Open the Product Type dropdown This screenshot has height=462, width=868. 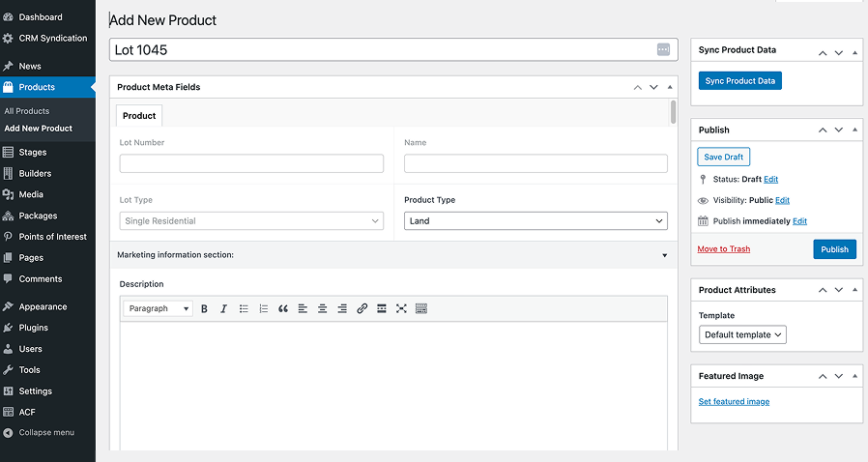[x=535, y=220]
